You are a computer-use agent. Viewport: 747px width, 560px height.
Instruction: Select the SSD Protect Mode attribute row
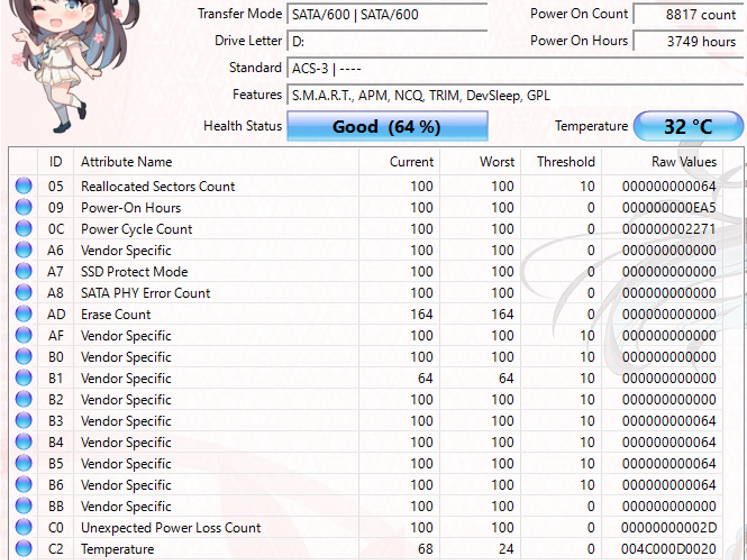pyautogui.click(x=366, y=272)
